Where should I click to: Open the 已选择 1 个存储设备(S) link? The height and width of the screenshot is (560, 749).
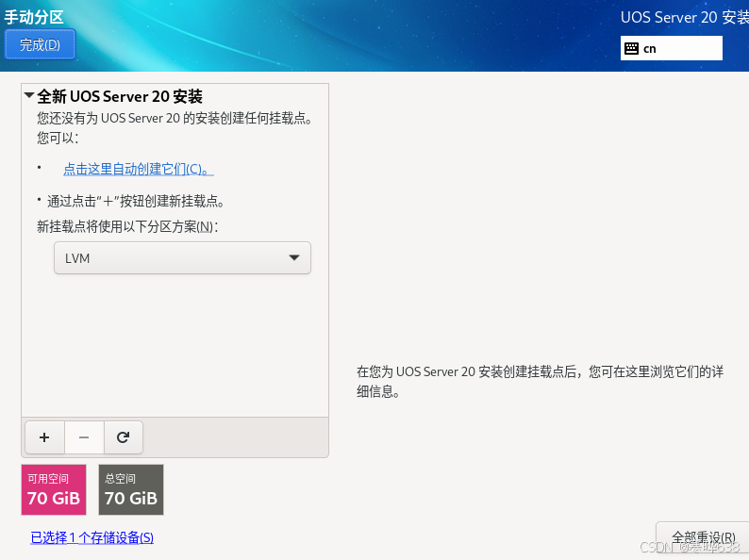pos(92,537)
